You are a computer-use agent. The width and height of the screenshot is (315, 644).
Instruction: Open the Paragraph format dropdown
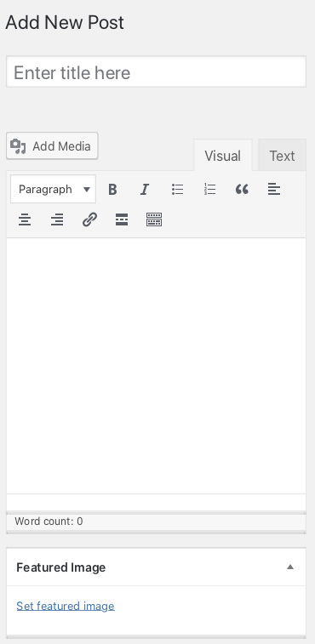[53, 190]
